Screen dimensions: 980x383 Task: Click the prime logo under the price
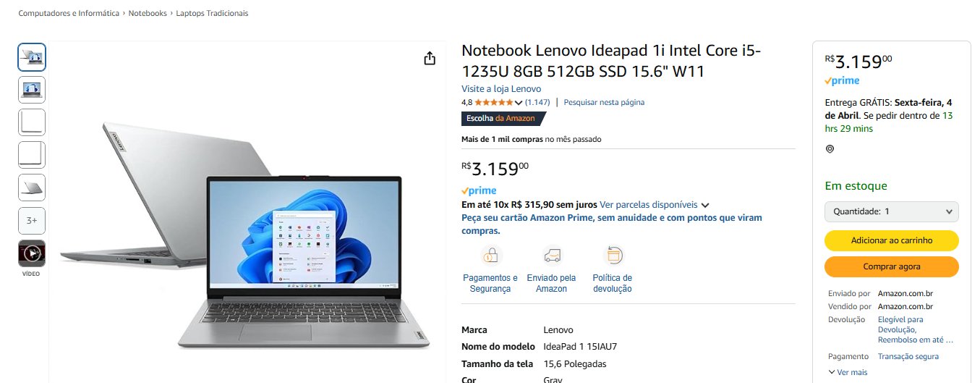tap(479, 191)
